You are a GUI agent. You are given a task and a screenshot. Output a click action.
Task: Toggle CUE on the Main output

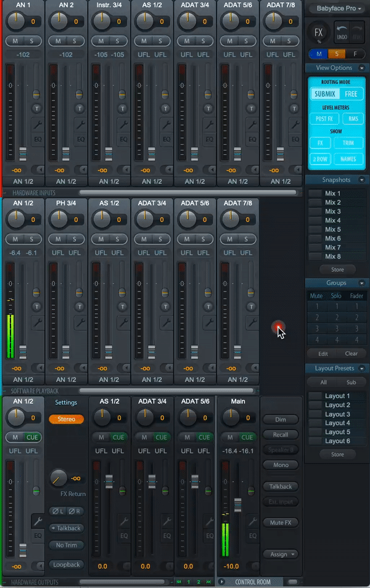247,437
